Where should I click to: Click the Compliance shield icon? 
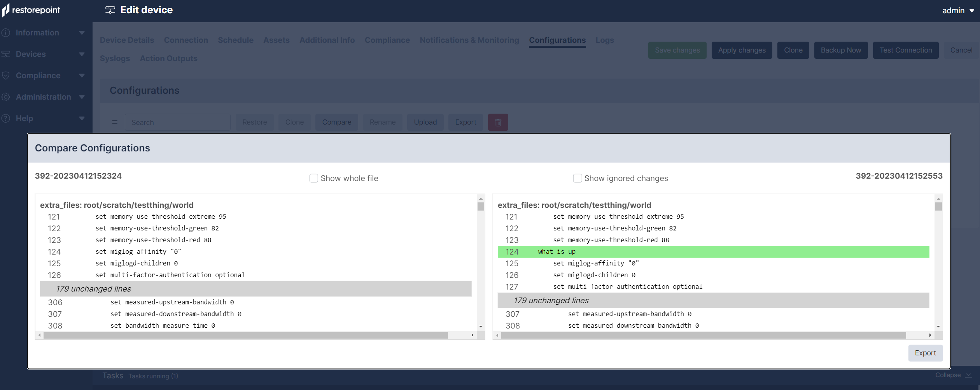pyautogui.click(x=6, y=76)
